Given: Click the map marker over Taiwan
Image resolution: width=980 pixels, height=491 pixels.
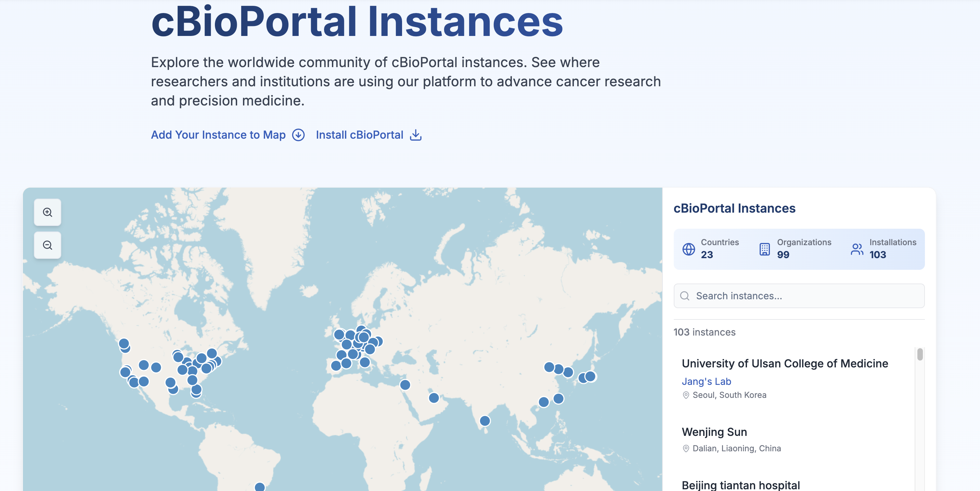Looking at the screenshot, I should click(558, 399).
